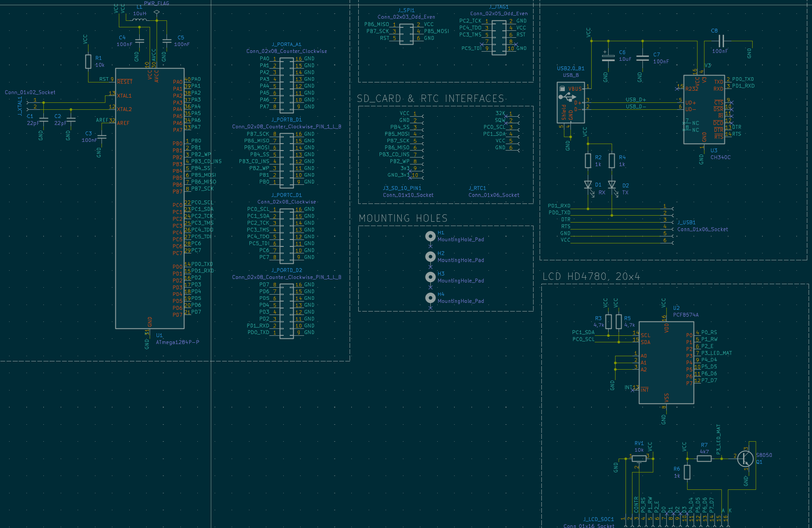The image size is (812, 528).
Task: Click the 'SD_CARD & RTC INTERFACES' title text
Action: [430, 98]
